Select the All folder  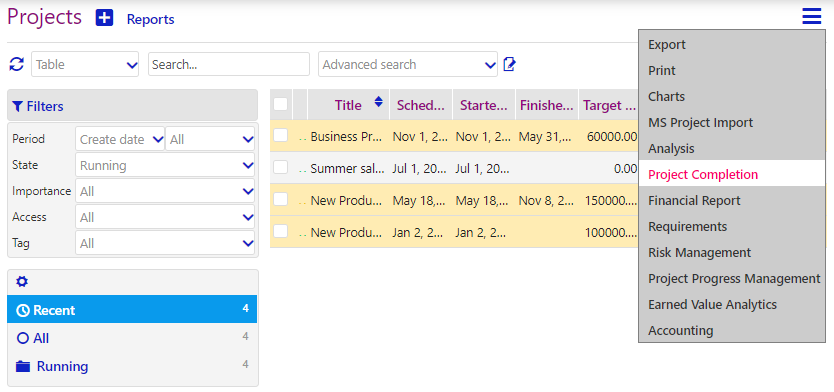coord(132,338)
